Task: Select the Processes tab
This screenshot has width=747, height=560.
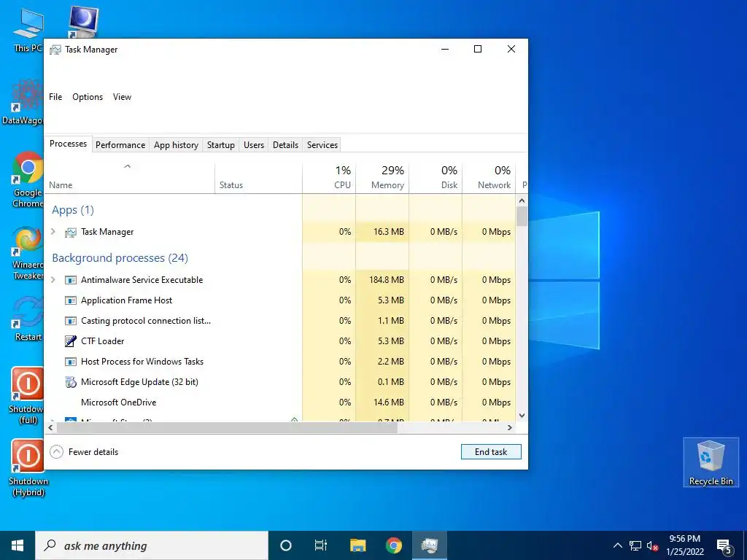Action: 68,144
